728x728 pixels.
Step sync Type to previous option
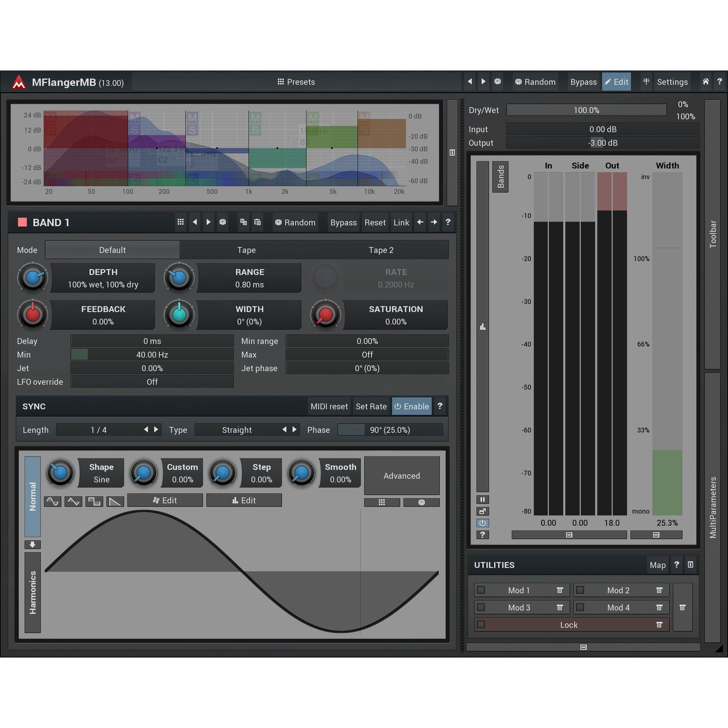[x=285, y=430]
